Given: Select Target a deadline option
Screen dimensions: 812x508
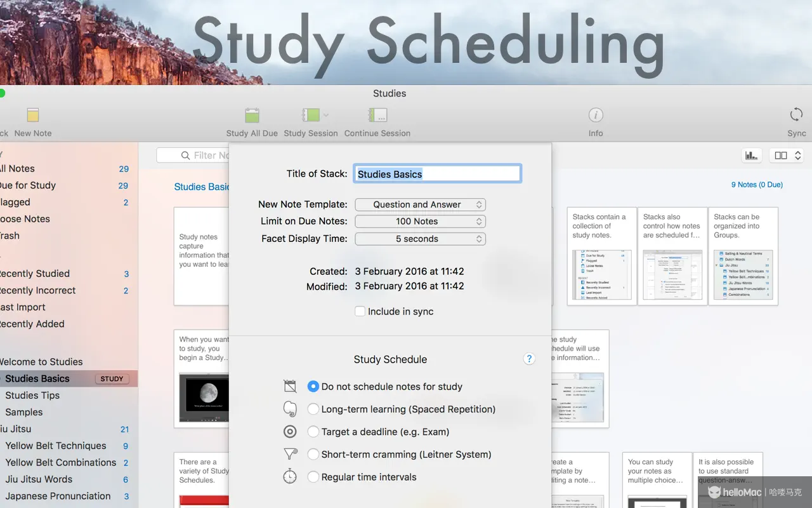Looking at the screenshot, I should 313,432.
